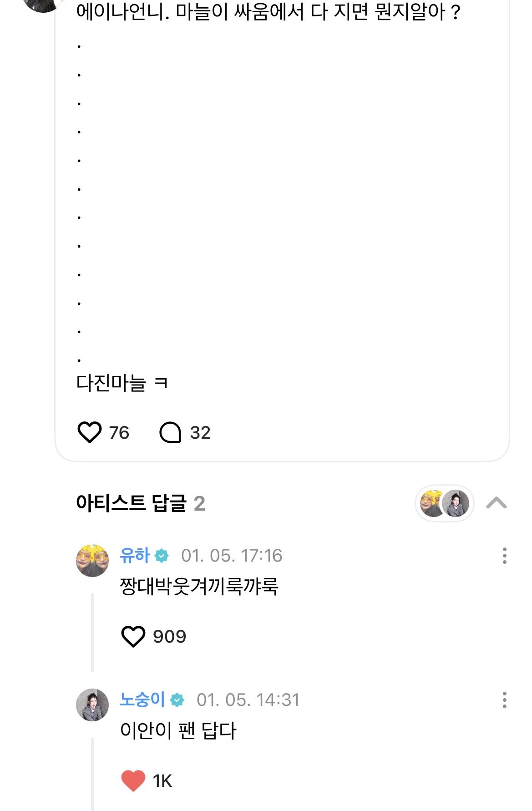Open the post's 32 comments
Image resolution: width=532 pixels, height=811 pixels.
(171, 432)
